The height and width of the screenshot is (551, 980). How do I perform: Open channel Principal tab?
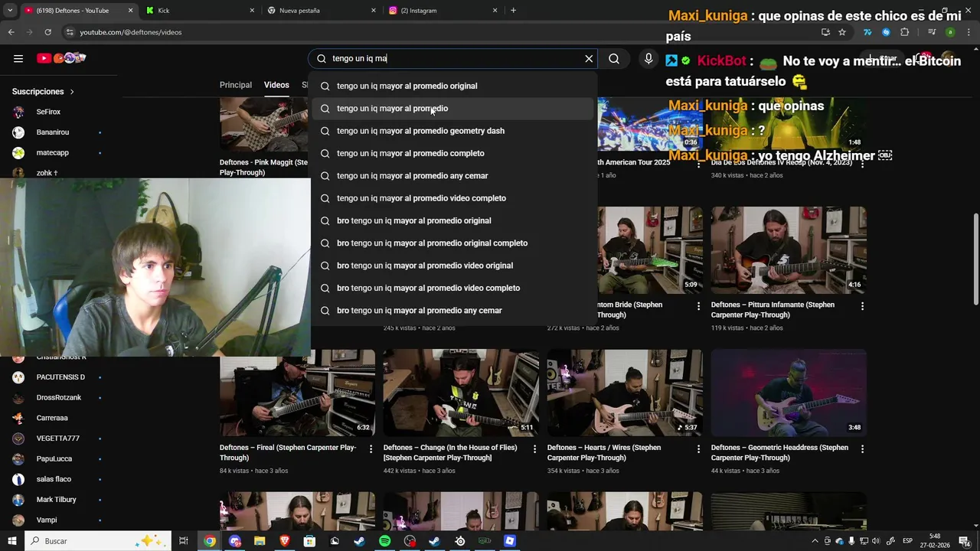(x=236, y=85)
